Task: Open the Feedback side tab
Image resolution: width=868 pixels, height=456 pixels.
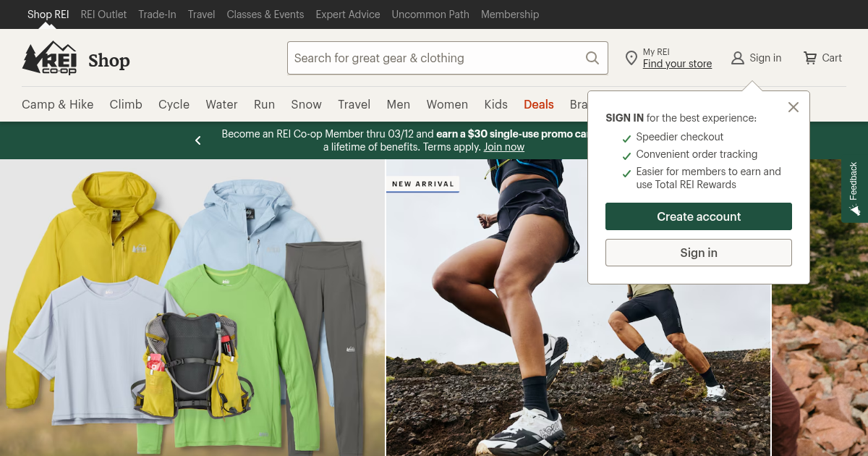Action: click(x=855, y=188)
